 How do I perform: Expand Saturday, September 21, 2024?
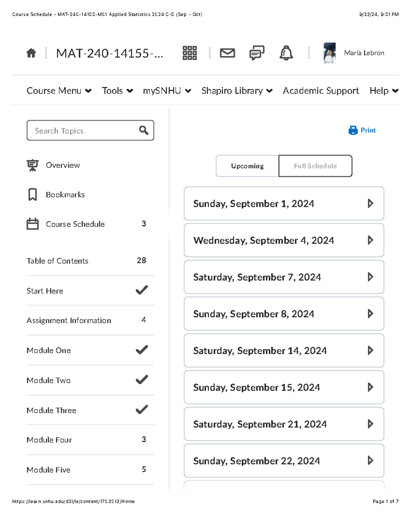click(284, 424)
